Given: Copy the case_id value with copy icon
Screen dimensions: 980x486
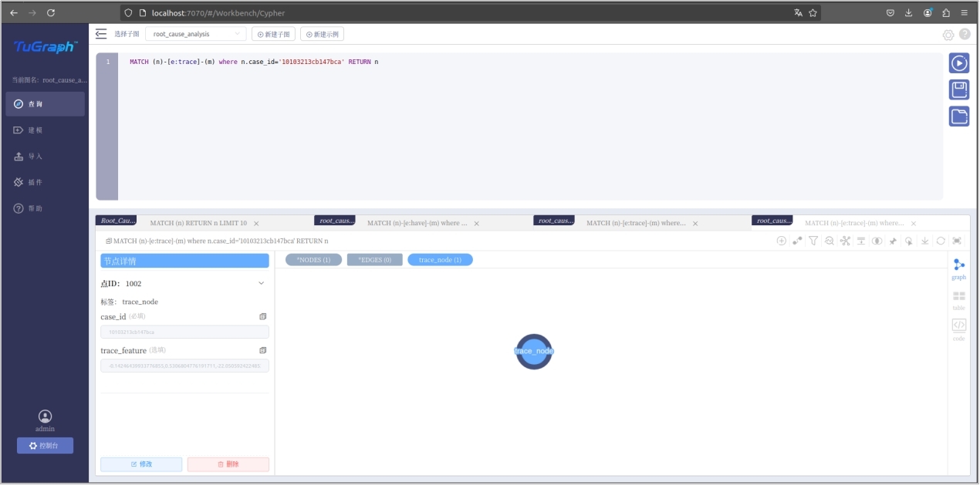Looking at the screenshot, I should pyautogui.click(x=263, y=317).
